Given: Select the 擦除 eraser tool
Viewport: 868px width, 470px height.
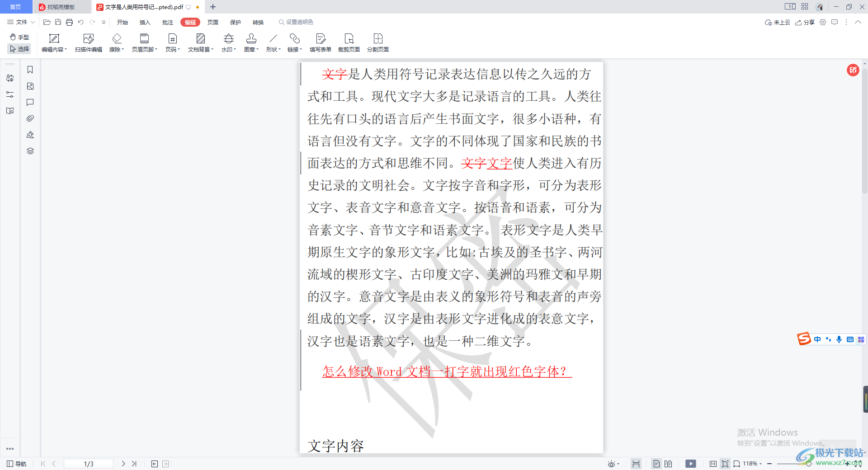Looking at the screenshot, I should click(117, 43).
